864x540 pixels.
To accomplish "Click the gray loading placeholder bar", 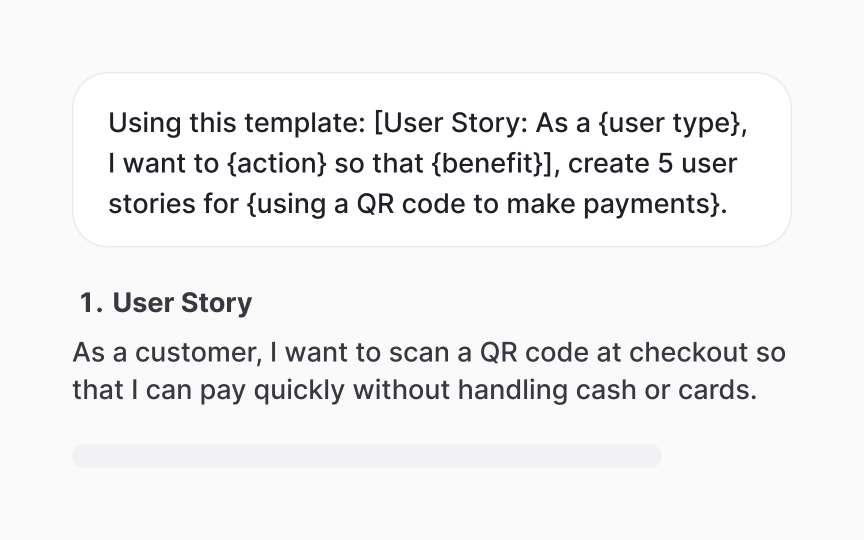I will pos(366,456).
